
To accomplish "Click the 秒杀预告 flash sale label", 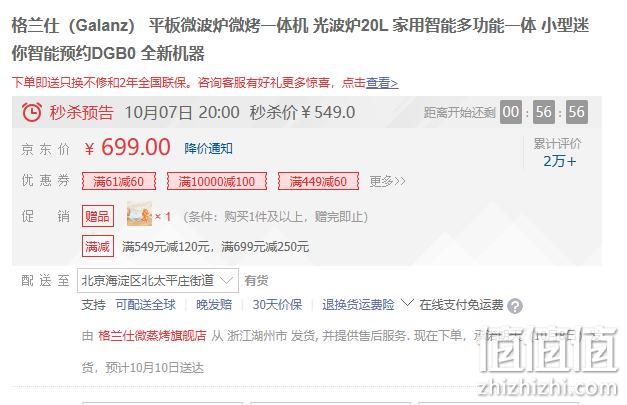I will point(82,112).
